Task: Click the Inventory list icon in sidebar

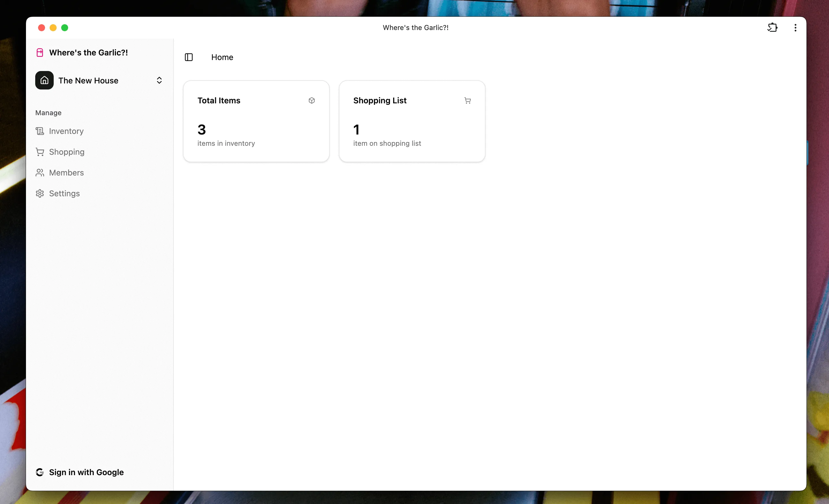Action: coord(40,131)
